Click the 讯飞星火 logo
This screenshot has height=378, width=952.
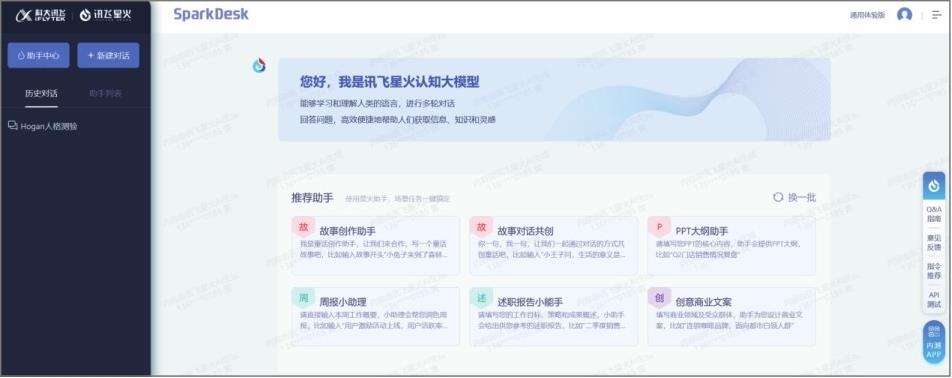pos(106,15)
